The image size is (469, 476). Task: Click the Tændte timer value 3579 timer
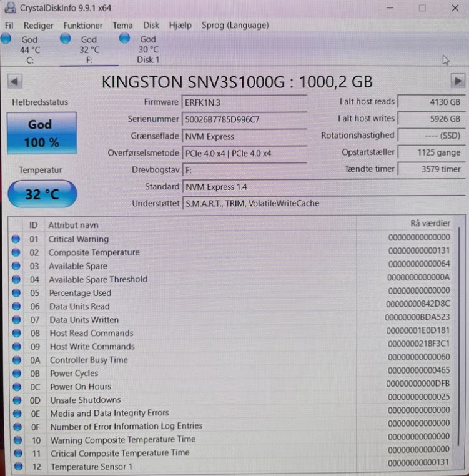pyautogui.click(x=431, y=169)
